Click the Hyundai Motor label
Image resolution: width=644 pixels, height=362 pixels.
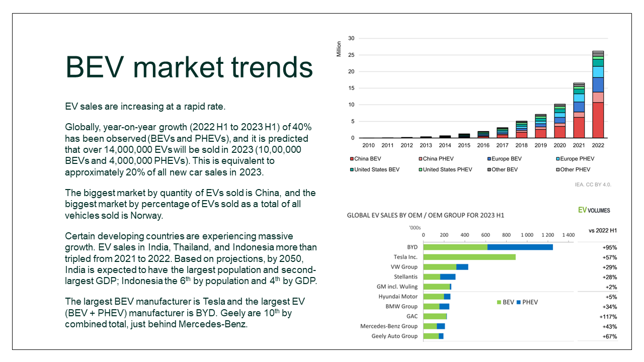point(398,297)
